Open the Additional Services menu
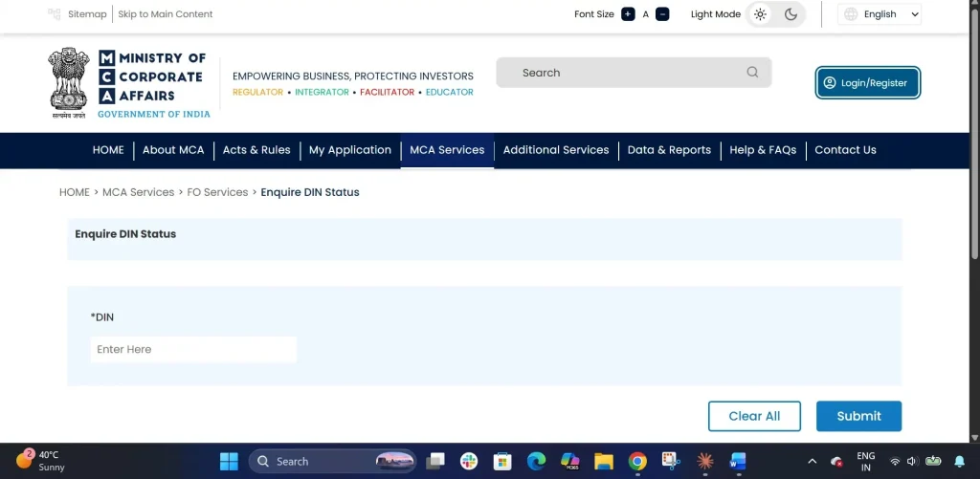 point(556,150)
